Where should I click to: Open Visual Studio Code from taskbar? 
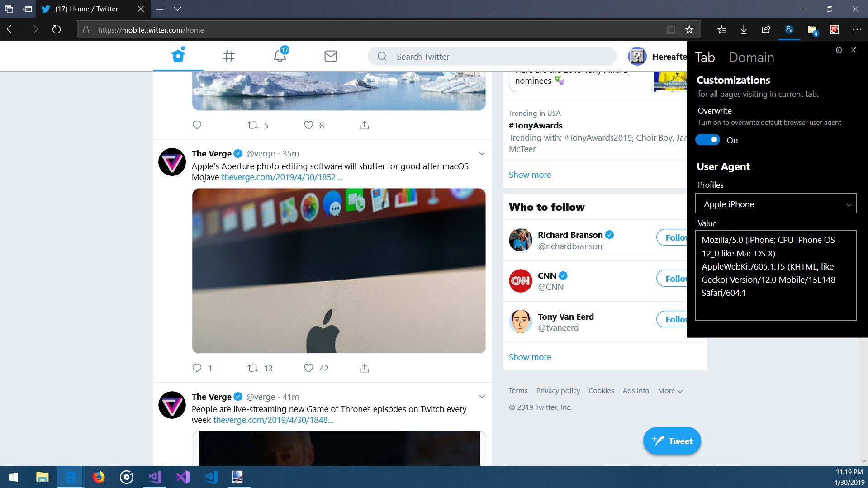[211, 477]
